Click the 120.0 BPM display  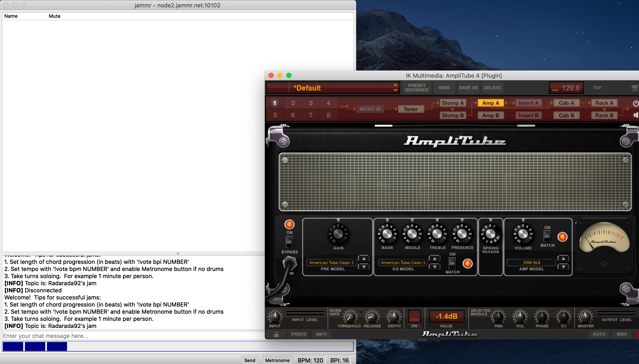point(566,88)
